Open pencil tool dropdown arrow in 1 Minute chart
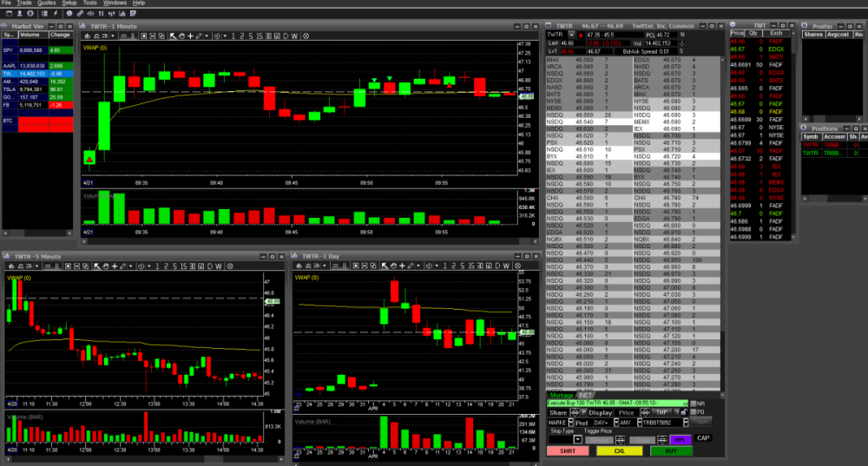Screen dimensions: 868x466 pos(207,36)
